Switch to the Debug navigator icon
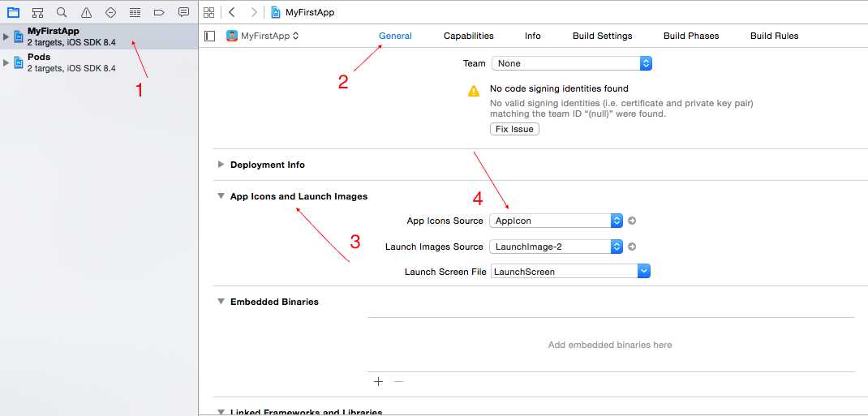 click(x=135, y=12)
